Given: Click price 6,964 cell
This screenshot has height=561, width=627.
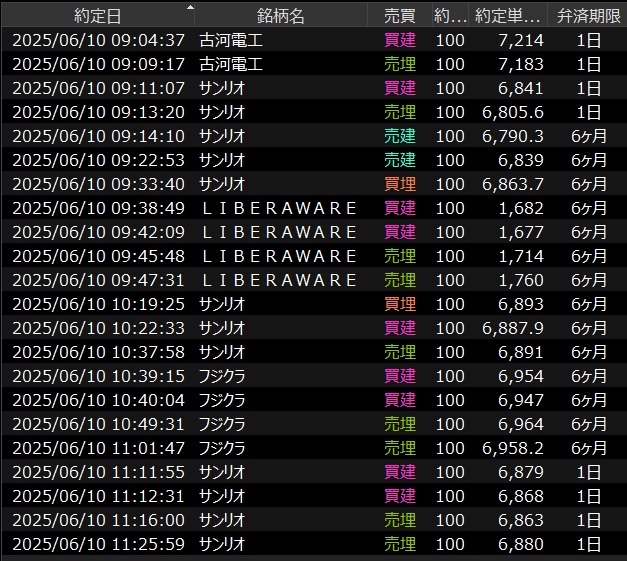Looking at the screenshot, I should point(521,424).
